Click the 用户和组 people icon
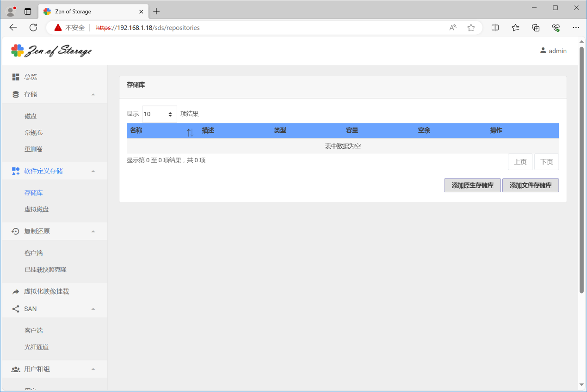 coord(16,369)
